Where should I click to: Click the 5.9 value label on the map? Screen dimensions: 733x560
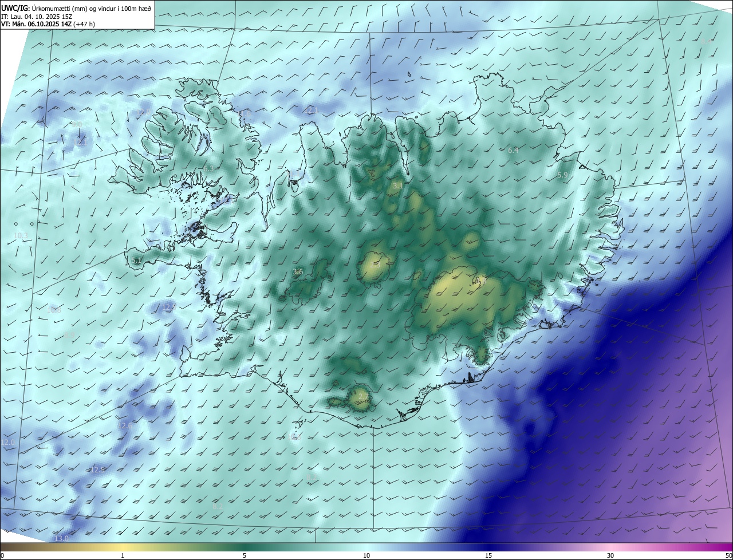coord(562,175)
